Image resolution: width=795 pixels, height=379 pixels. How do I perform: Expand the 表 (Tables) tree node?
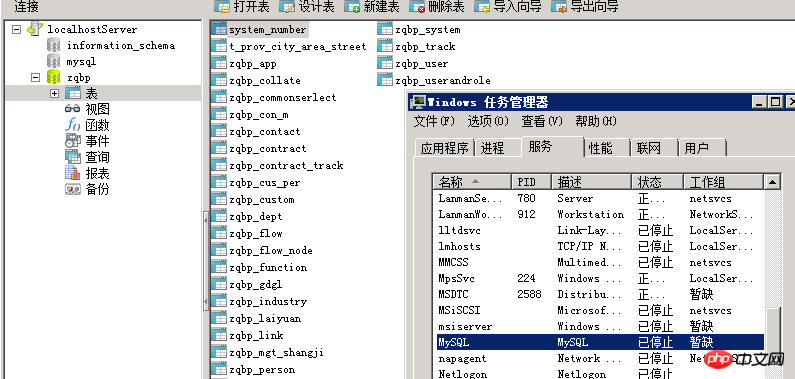(x=54, y=94)
